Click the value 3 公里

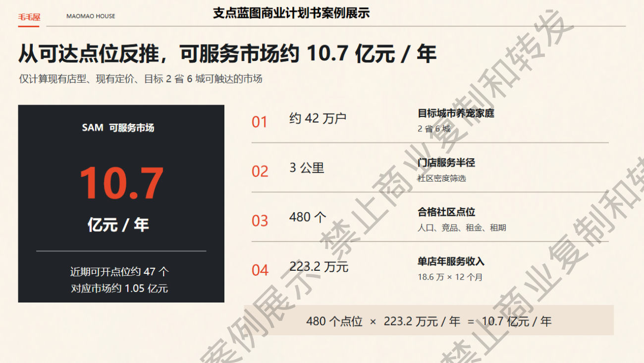[x=307, y=168]
